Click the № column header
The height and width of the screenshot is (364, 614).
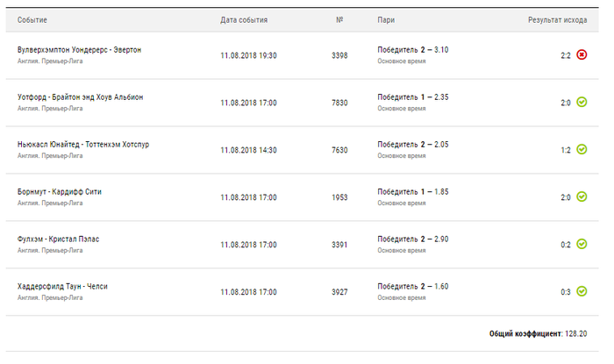339,19
